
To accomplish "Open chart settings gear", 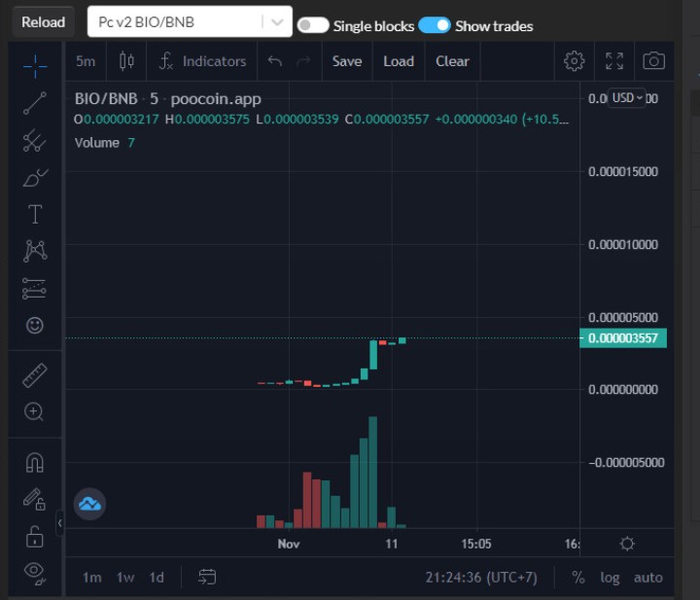I will [x=575, y=61].
